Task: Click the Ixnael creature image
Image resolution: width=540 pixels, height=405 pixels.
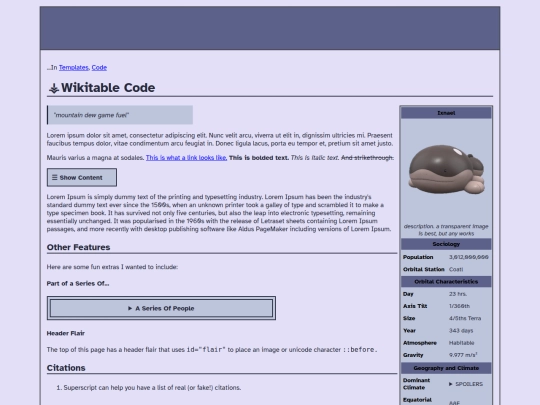Action: [446, 169]
